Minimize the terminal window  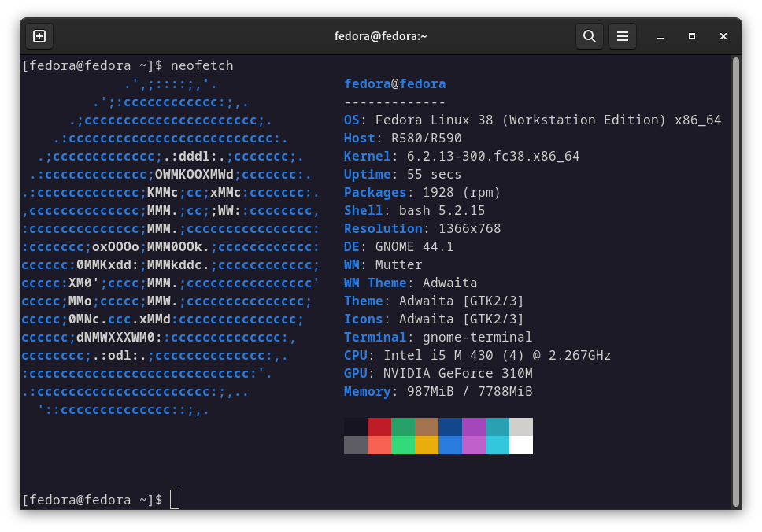660,37
